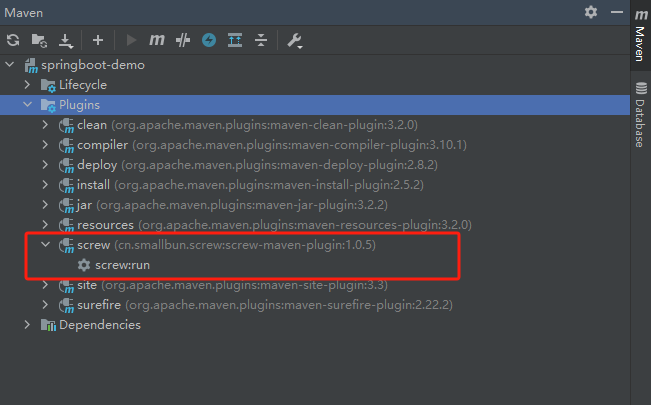651x405 pixels.
Task: Open Maven settings wrench dropdown
Action: point(295,41)
